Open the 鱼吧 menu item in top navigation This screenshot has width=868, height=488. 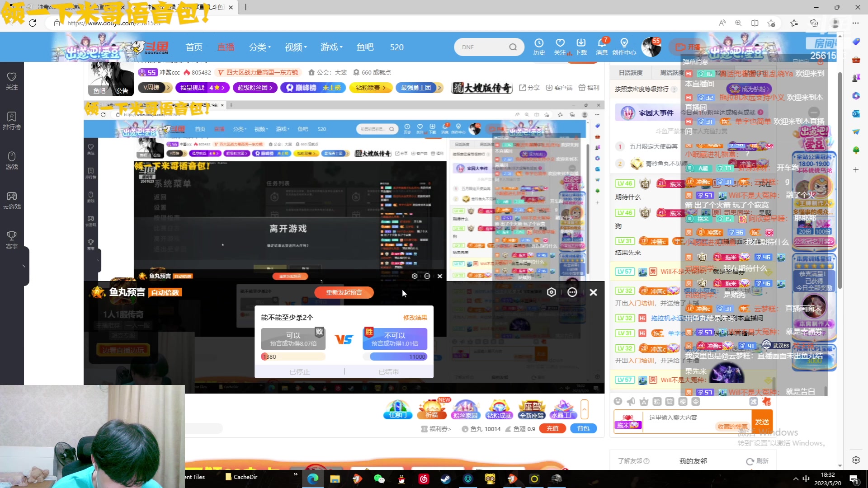[365, 47]
